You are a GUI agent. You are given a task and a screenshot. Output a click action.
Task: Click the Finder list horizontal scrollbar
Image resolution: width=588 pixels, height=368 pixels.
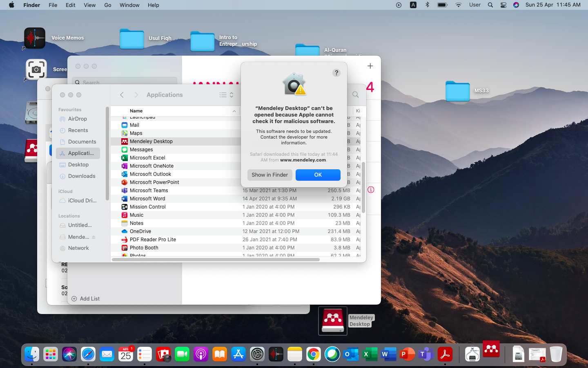tap(216, 260)
